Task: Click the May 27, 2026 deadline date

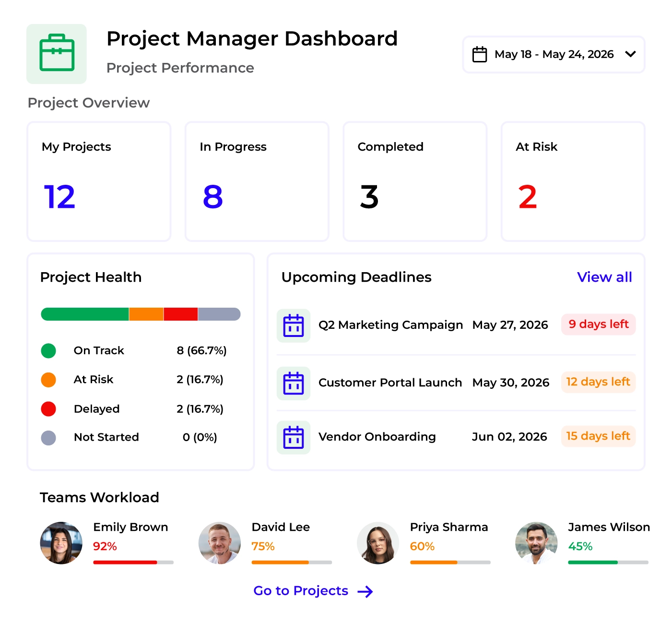Action: pos(510,325)
